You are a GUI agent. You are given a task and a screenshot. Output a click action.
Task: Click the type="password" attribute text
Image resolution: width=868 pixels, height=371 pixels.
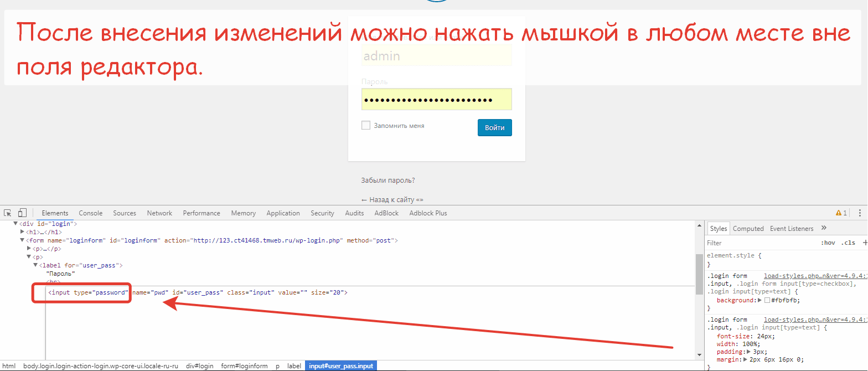101,292
